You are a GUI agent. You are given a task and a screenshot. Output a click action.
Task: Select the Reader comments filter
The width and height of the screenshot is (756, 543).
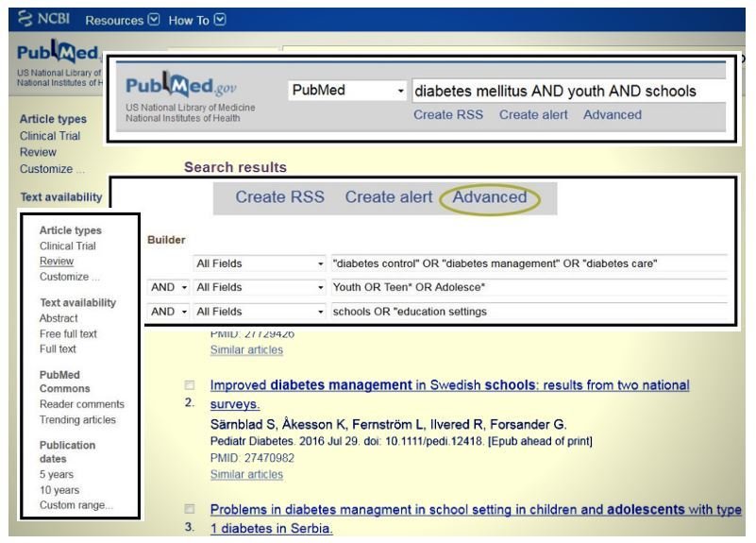point(81,404)
